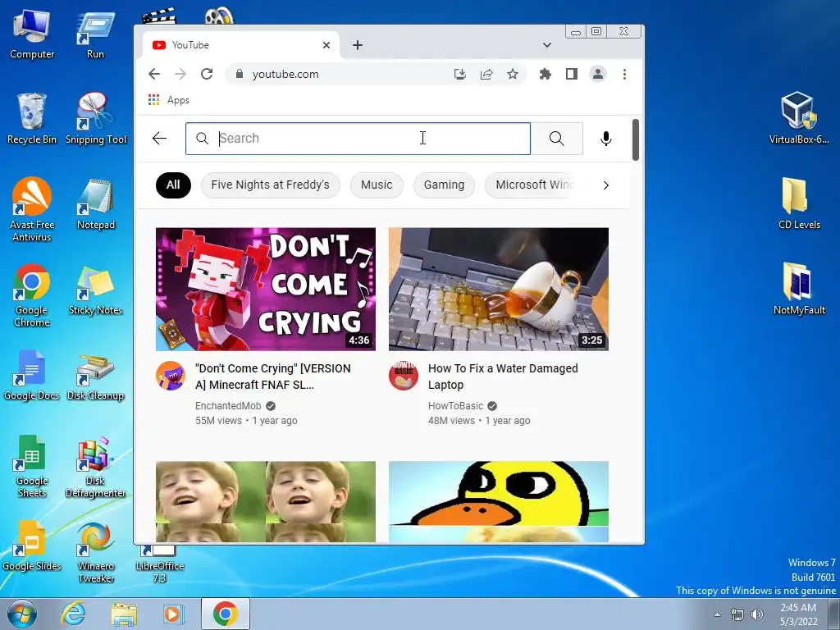This screenshot has height=630, width=840.
Task: Select VirtualBox installer desktop icon
Action: (x=799, y=118)
